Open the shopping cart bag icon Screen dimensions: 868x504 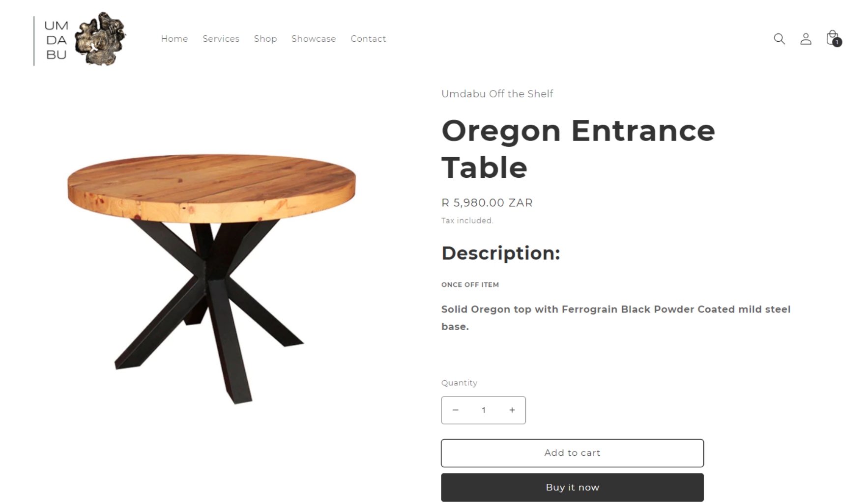[x=833, y=38]
